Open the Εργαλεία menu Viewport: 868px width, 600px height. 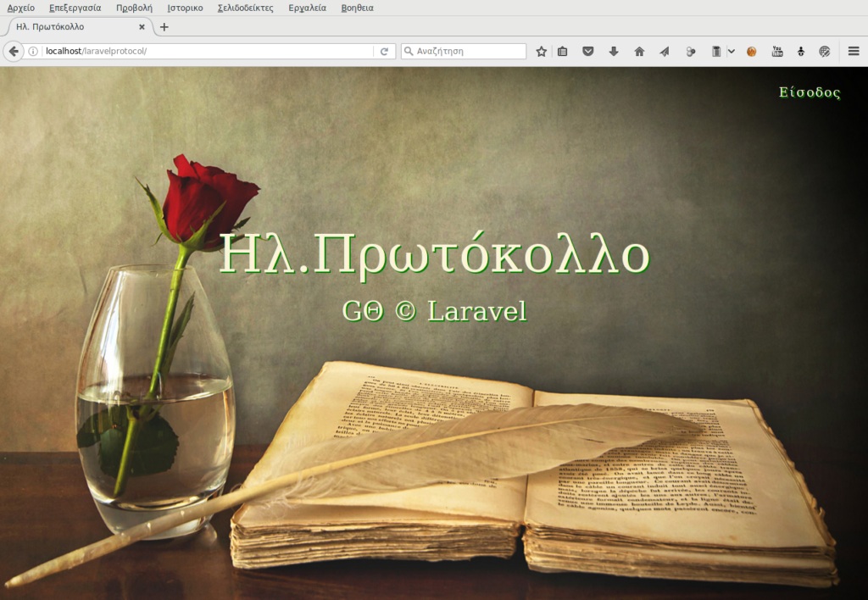tap(307, 8)
